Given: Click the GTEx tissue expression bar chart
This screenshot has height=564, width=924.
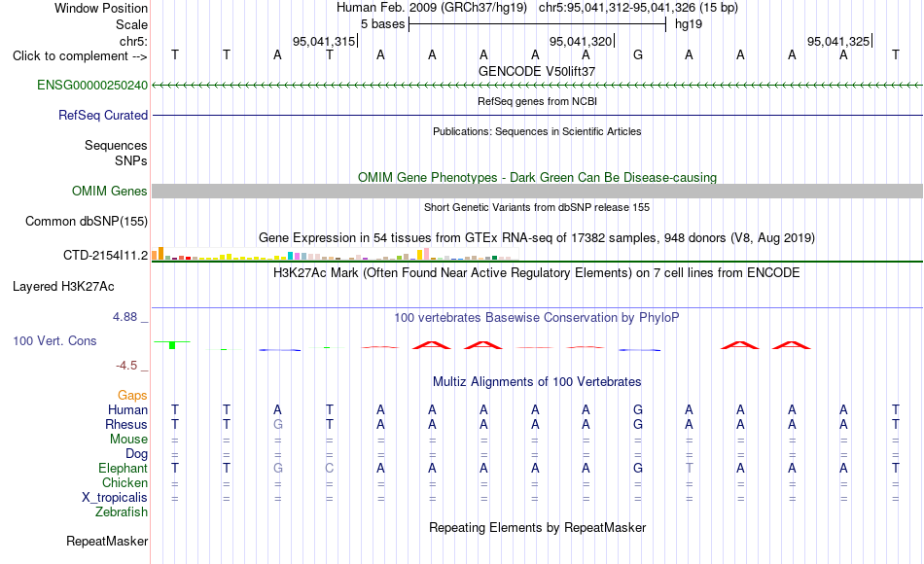Looking at the screenshot, I should [x=335, y=254].
